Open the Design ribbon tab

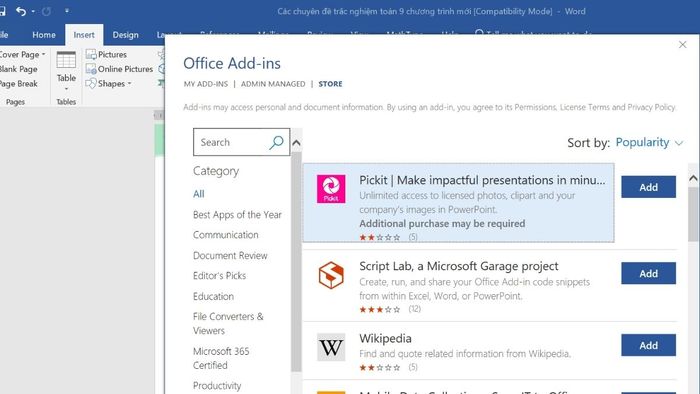[125, 35]
